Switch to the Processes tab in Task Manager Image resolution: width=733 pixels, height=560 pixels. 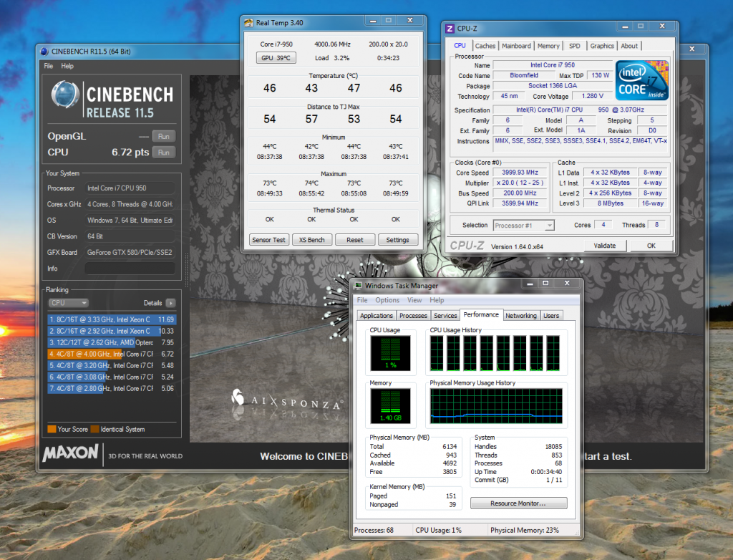[413, 316]
